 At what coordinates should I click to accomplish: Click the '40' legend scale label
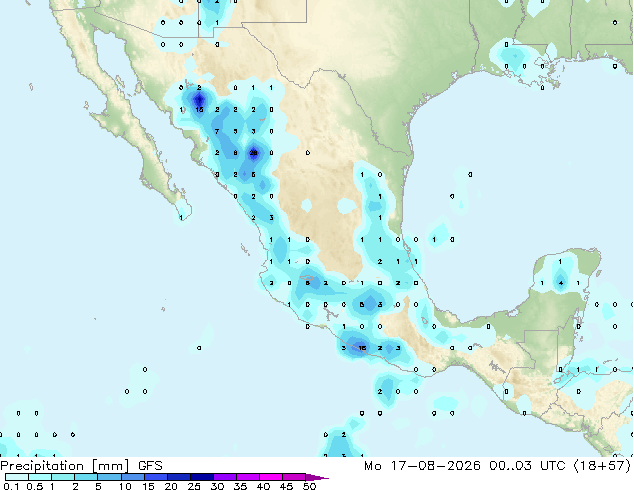(x=263, y=486)
